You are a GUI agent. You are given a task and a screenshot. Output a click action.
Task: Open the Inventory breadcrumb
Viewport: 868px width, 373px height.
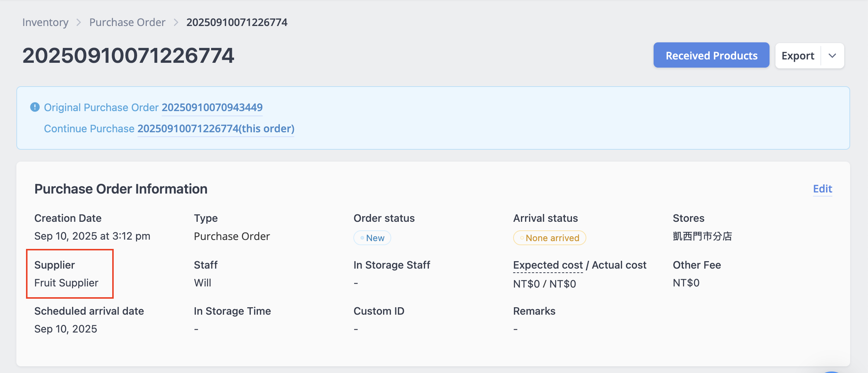coord(45,22)
